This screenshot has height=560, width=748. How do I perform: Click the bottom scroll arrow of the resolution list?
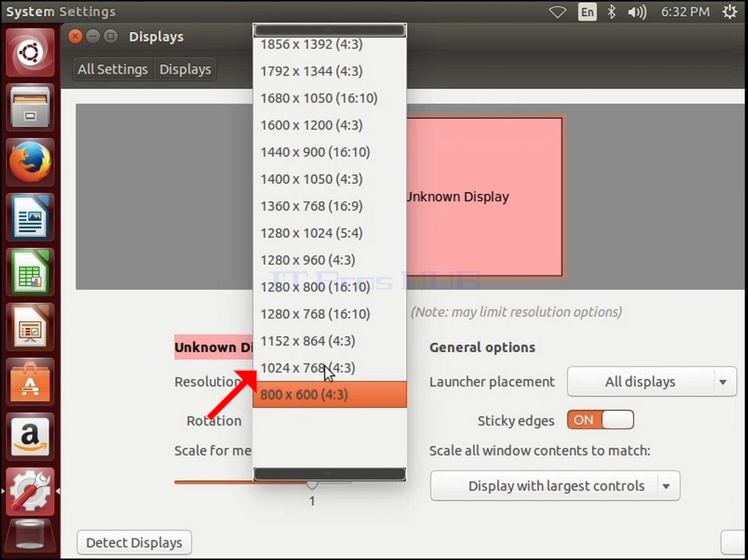coord(330,474)
